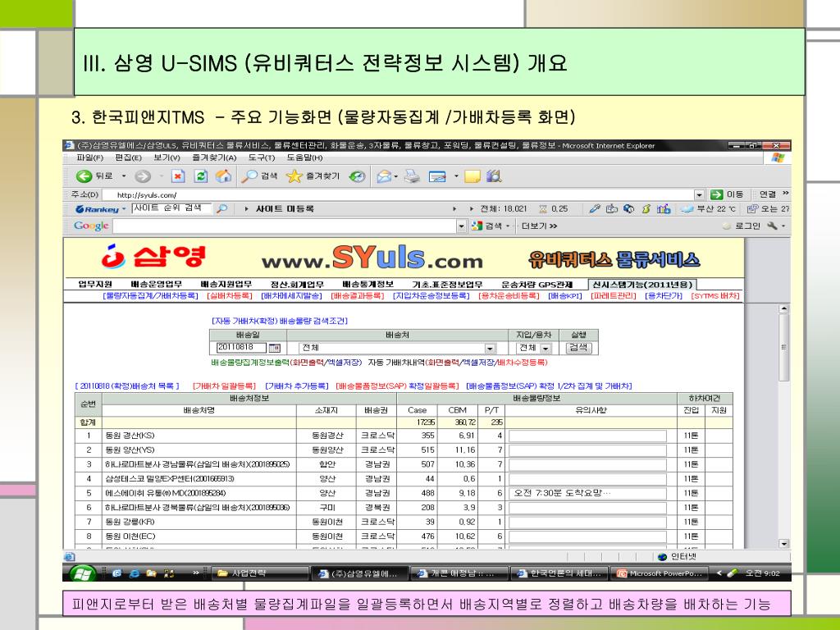Print the page with the printer icon
The height and width of the screenshot is (630, 840).
[412, 176]
